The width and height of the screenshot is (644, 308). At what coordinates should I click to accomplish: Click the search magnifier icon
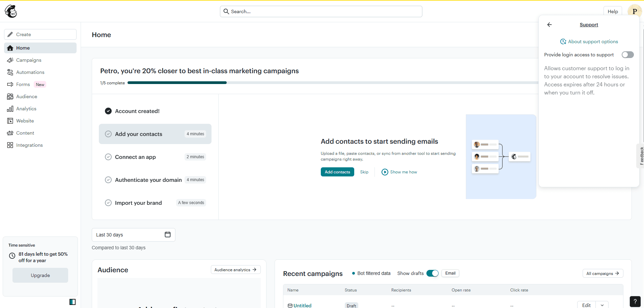point(226,11)
